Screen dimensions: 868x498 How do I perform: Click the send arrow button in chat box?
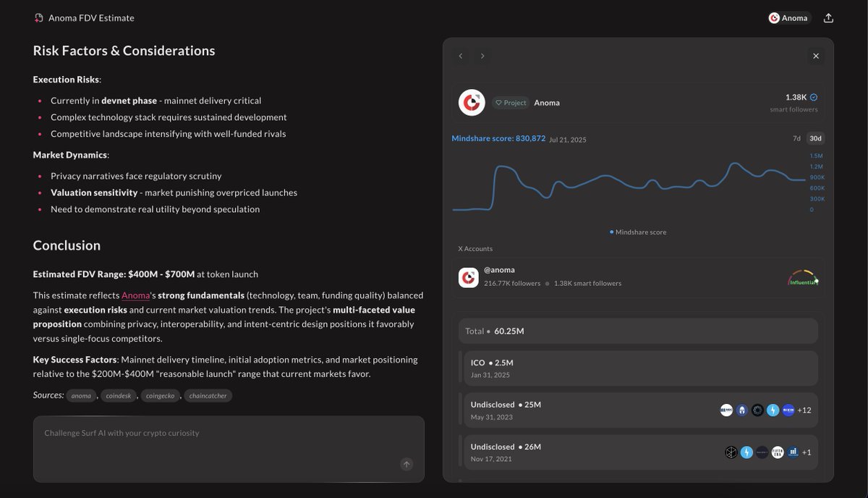407,465
